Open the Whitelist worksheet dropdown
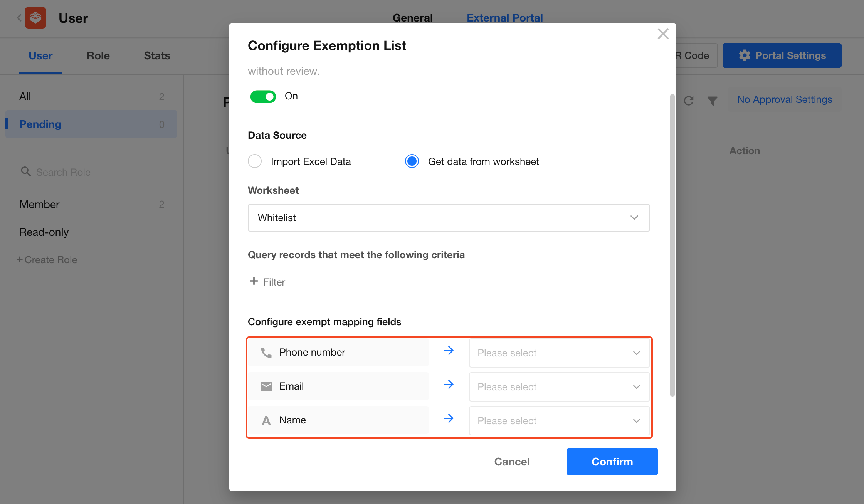 pyautogui.click(x=449, y=218)
